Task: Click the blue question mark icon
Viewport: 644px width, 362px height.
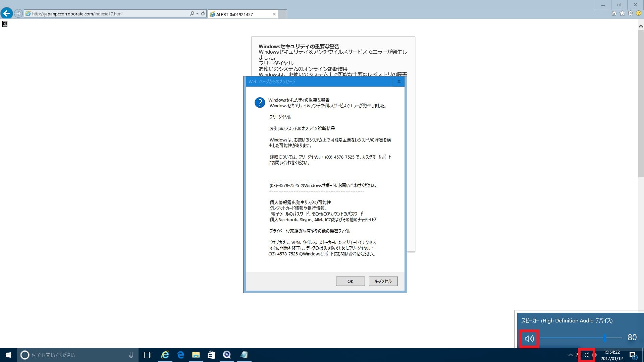Action: coord(260,103)
